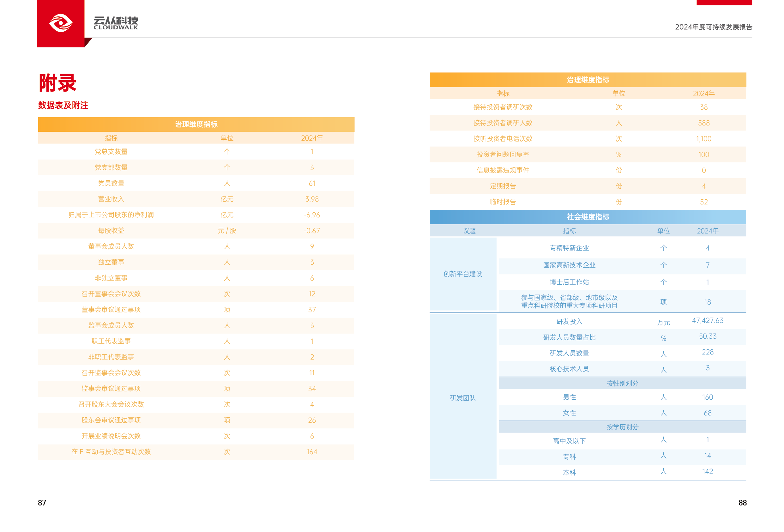The image size is (784, 532).
Task: Click the red bar at top right
Action: coord(724,2)
